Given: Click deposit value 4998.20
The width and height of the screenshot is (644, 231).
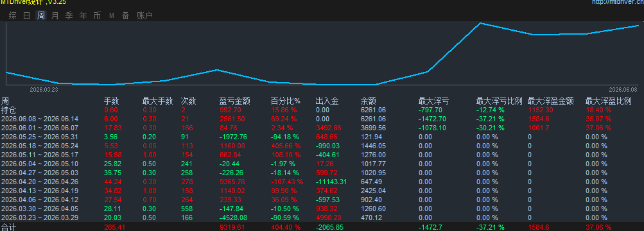Looking at the screenshot, I should [329, 218].
